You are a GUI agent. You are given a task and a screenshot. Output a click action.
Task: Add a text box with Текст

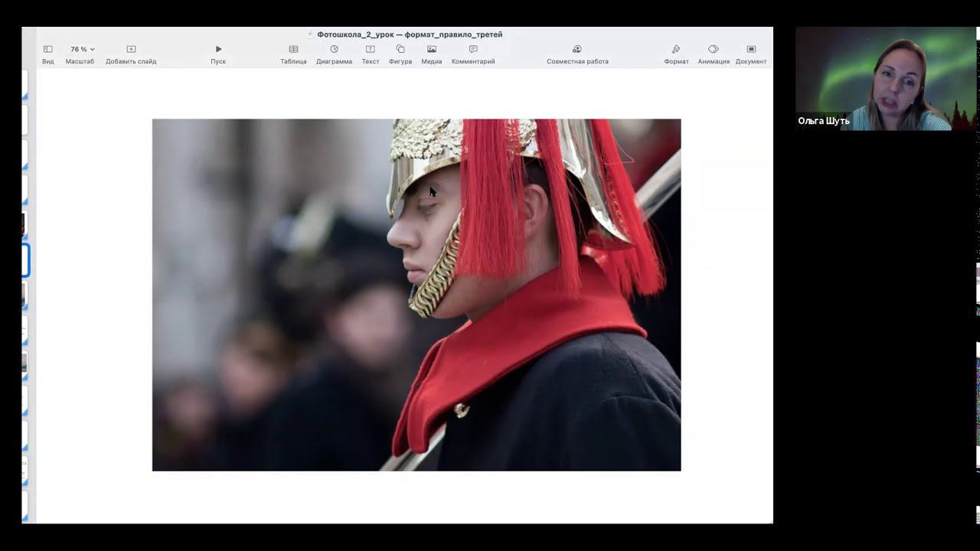371,54
